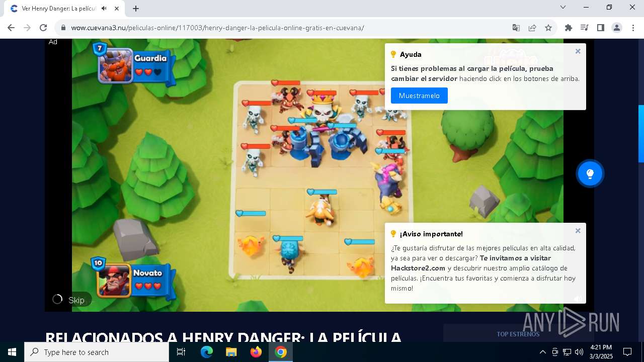
Task: Launch Firefox from taskbar
Action: (256, 352)
